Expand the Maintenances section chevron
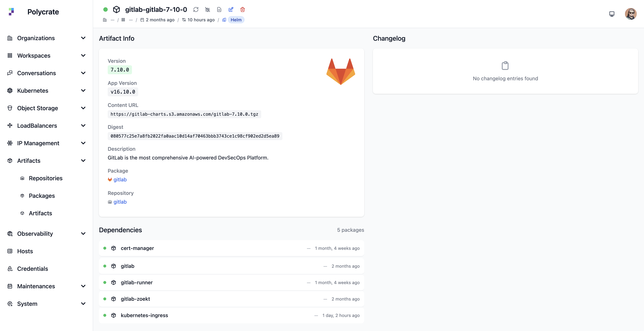The image size is (644, 331). click(83, 286)
